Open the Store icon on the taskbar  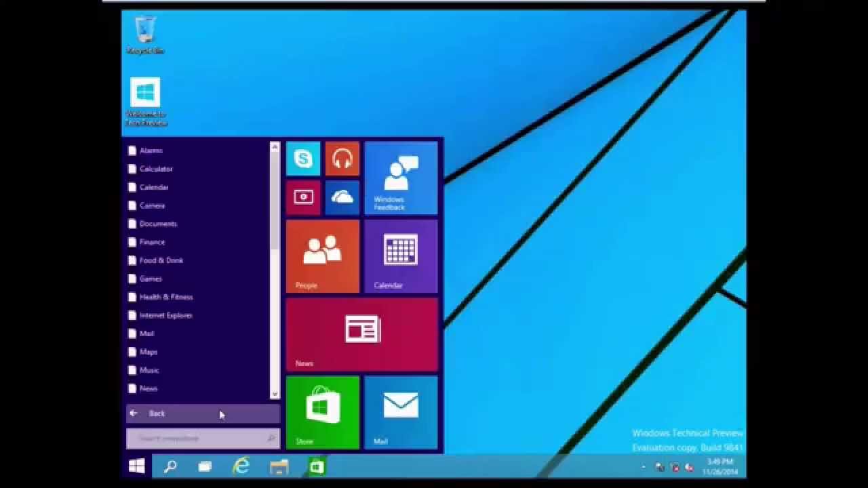click(x=316, y=466)
